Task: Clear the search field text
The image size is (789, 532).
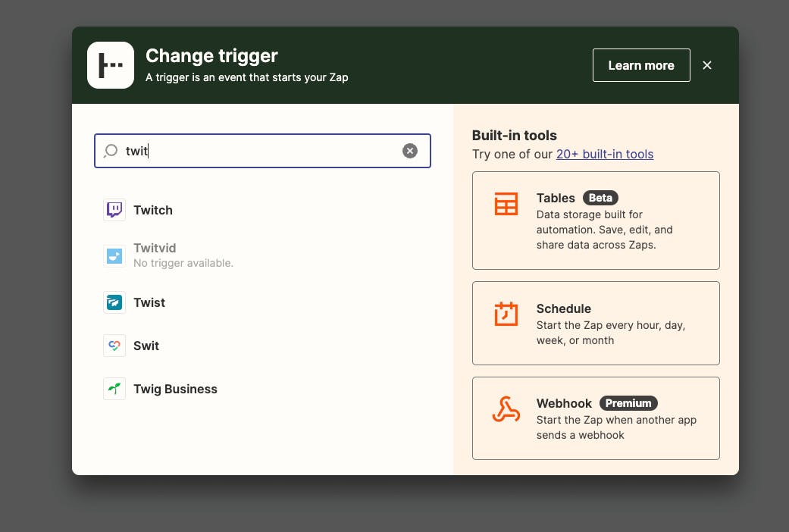Action: [409, 151]
